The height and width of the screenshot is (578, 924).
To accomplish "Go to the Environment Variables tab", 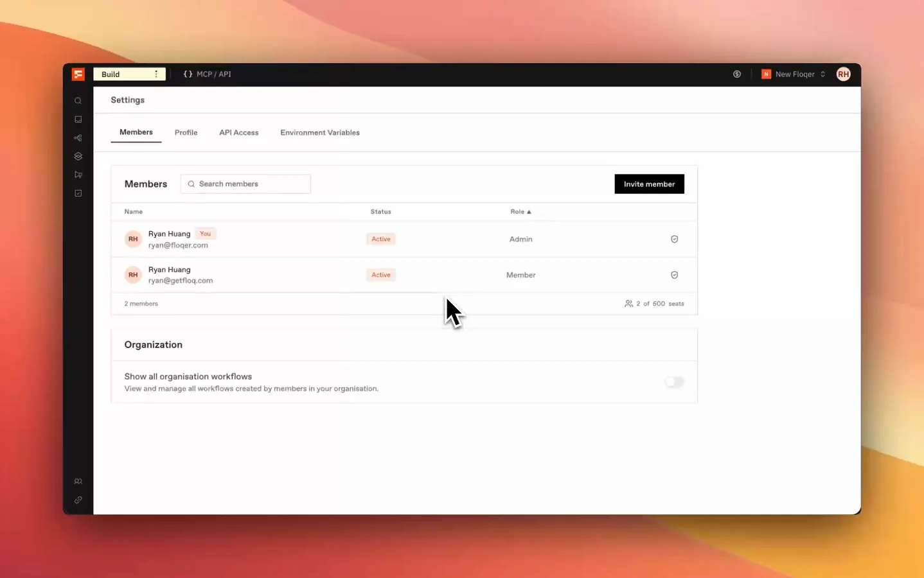I will click(x=320, y=133).
